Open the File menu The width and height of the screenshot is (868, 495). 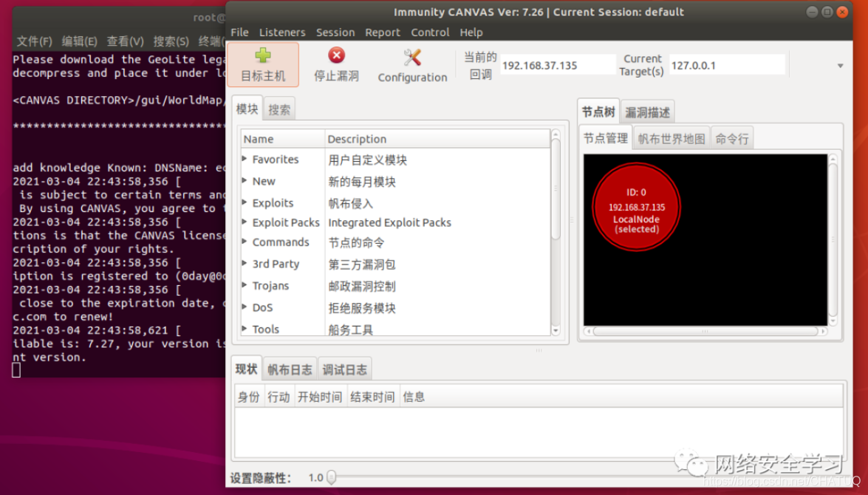(x=239, y=32)
